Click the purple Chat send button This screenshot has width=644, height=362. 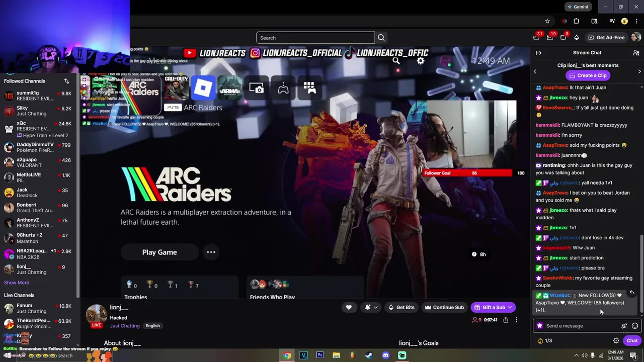coord(632,340)
